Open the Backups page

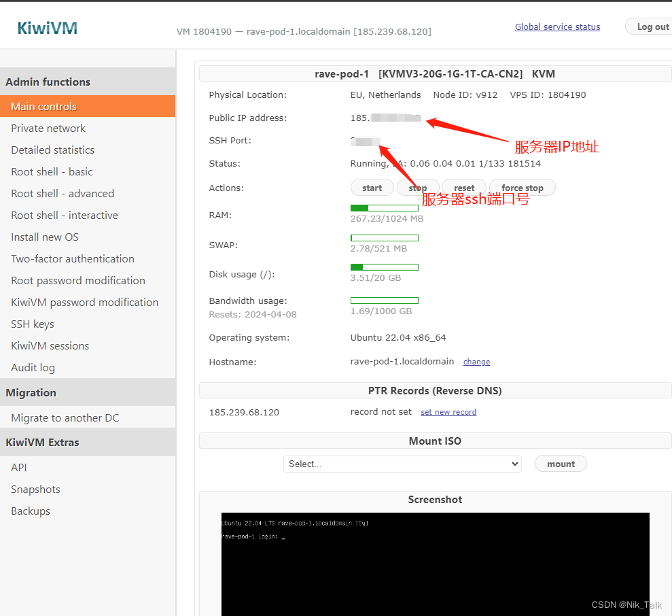(x=31, y=511)
